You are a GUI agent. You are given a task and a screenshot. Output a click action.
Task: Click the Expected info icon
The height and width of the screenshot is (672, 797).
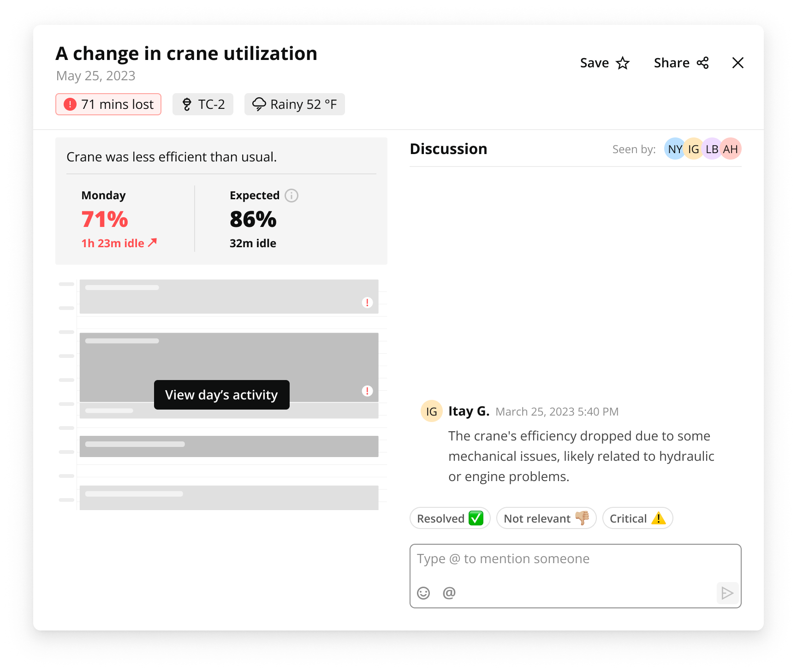coord(291,196)
